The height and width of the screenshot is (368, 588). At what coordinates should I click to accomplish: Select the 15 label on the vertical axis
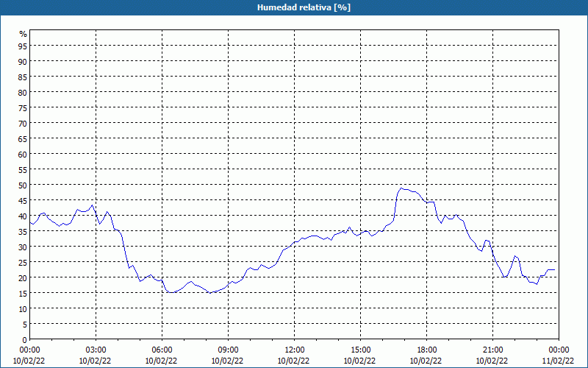(x=23, y=294)
